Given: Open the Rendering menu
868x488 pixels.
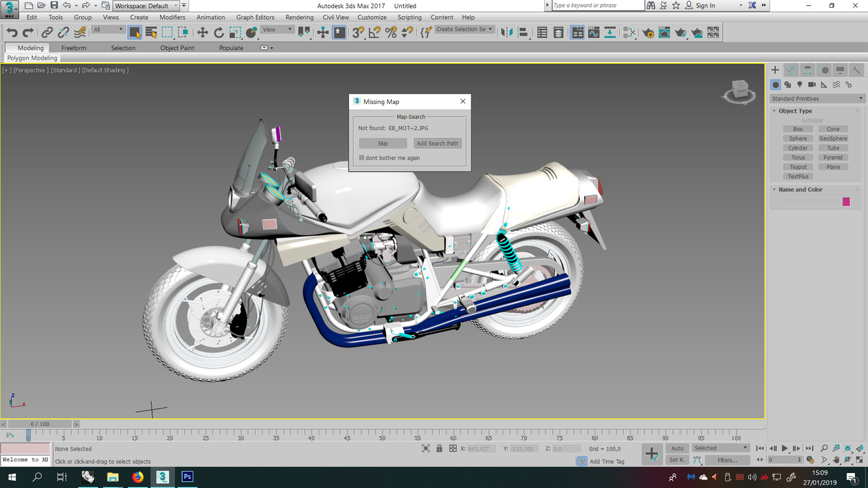Looking at the screenshot, I should click(x=299, y=18).
